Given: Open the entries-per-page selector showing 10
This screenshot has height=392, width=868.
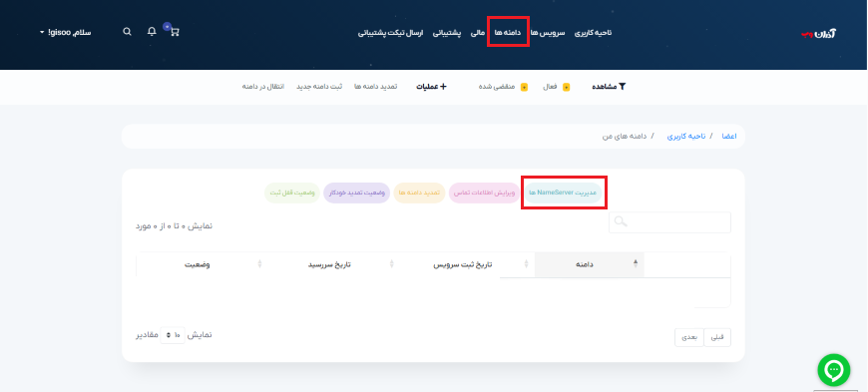Looking at the screenshot, I should [173, 335].
